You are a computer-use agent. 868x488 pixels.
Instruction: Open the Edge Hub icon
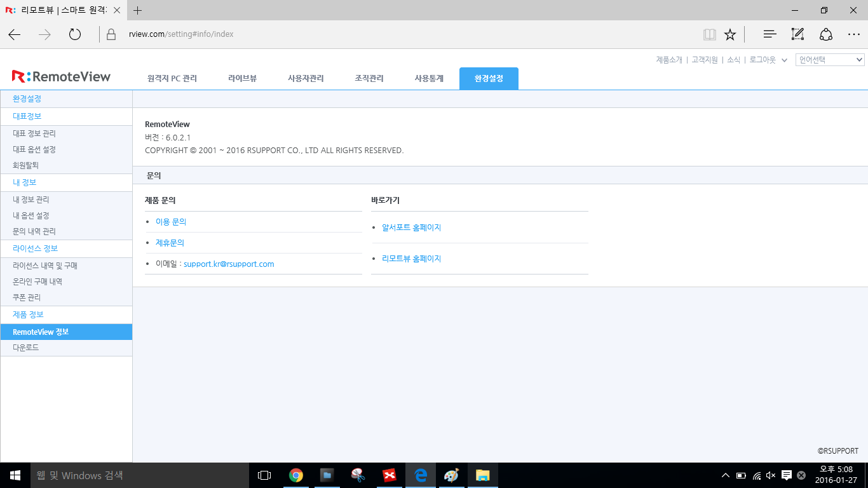770,34
